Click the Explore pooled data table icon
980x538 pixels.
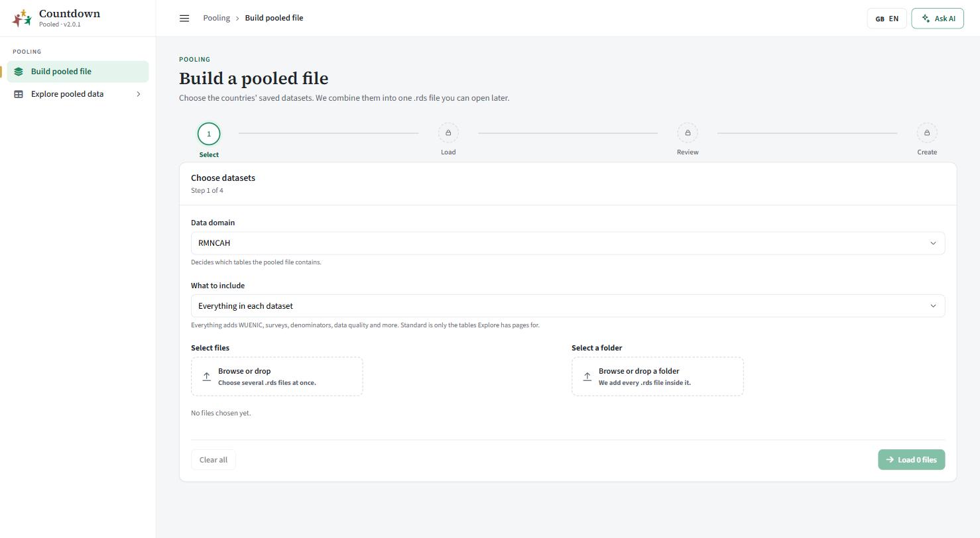19,94
